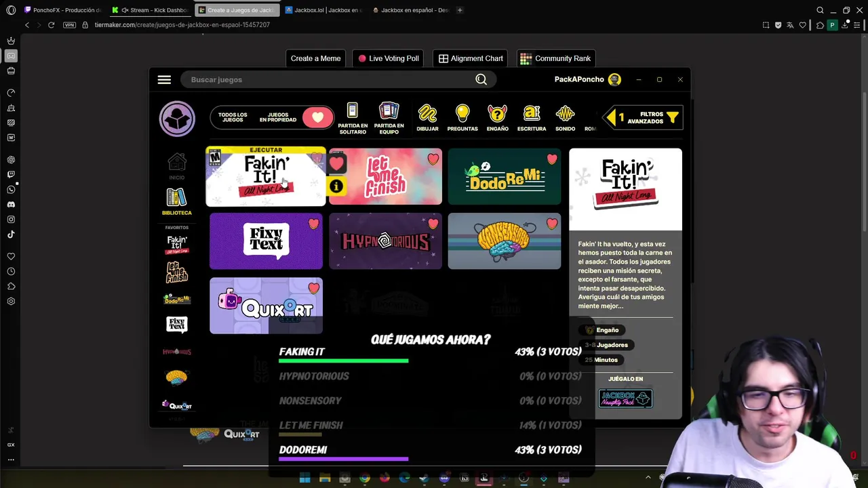The height and width of the screenshot is (488, 868).
Task: Show hidden system tray icons chevron
Action: [x=648, y=478]
